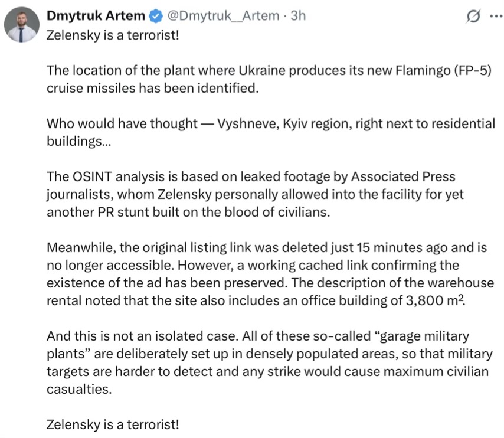Open the Grok explain-post icon
Image resolution: width=504 pixels, height=438 pixels.
473,16
